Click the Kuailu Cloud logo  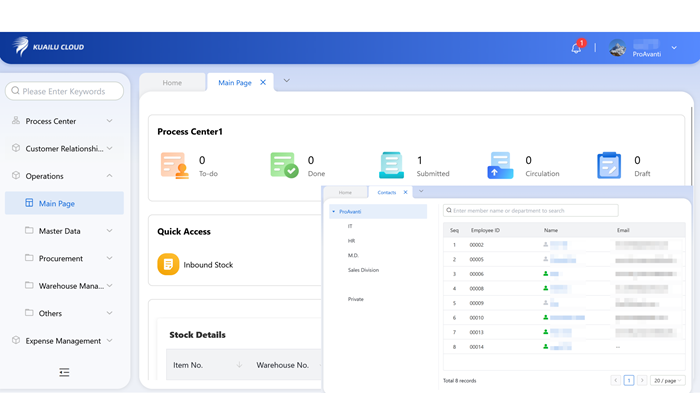pyautogui.click(x=48, y=47)
